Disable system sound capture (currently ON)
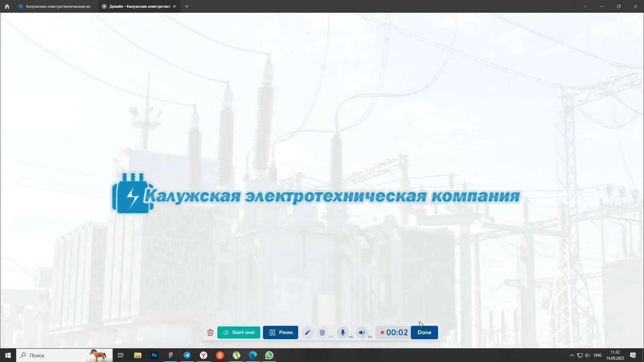The height and width of the screenshot is (362, 644). [x=362, y=332]
